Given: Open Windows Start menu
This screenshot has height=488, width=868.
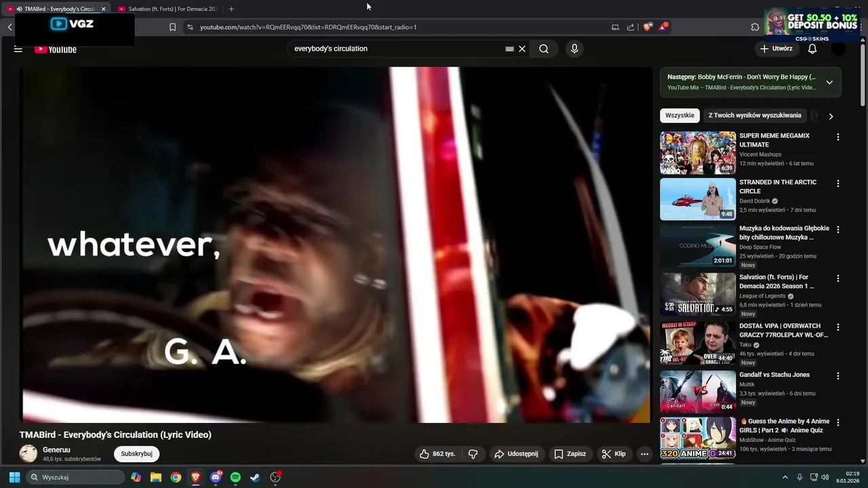Looking at the screenshot, I should 14,477.
